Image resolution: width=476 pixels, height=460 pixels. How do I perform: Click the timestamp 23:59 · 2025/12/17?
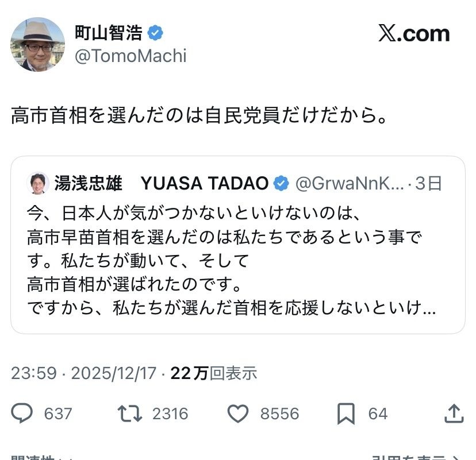pyautogui.click(x=83, y=373)
